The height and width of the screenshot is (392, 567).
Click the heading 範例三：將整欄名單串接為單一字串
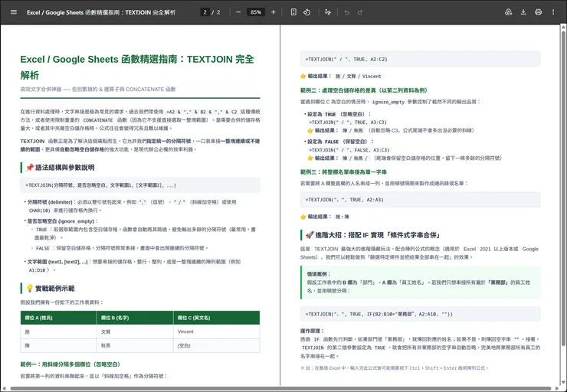pos(343,172)
